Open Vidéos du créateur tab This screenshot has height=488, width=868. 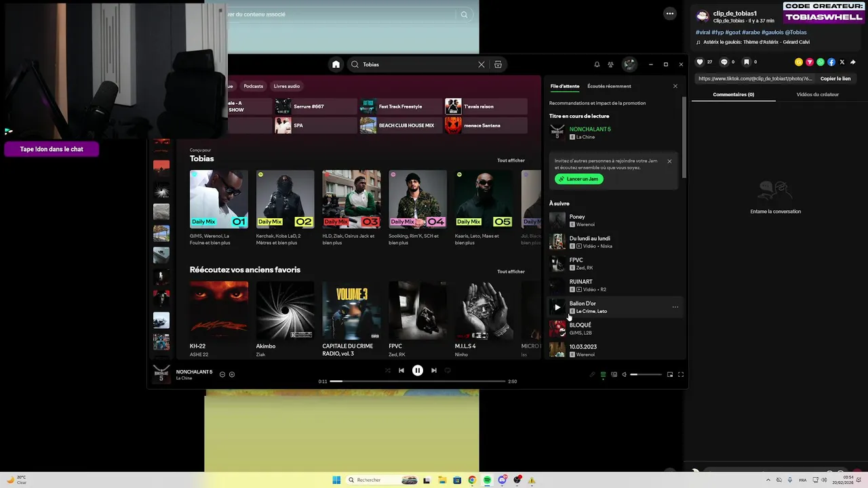coord(817,94)
